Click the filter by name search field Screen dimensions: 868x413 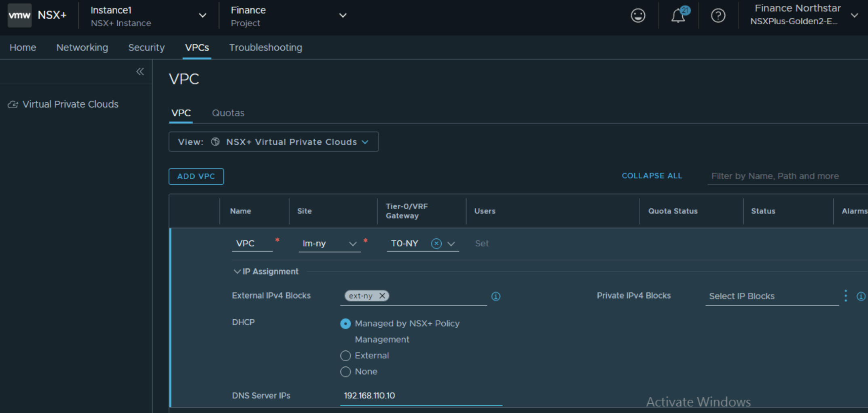[x=788, y=176]
